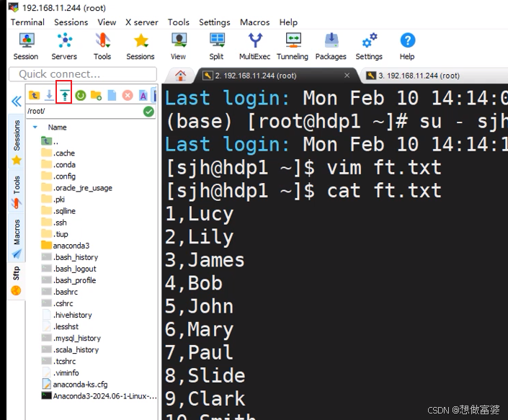Screen dimensions: 508x420
Task: Select the .bash_history file
Action: click(x=70, y=257)
